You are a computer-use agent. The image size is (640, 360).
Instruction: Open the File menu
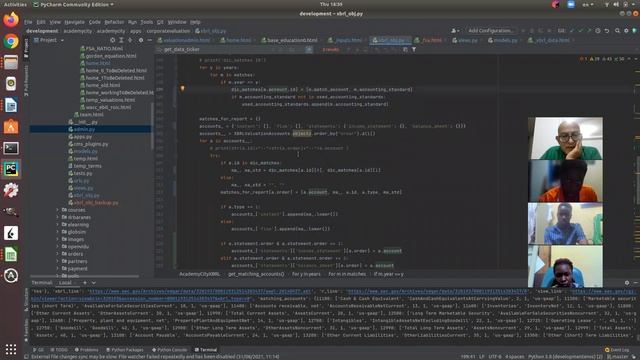pos(28,22)
